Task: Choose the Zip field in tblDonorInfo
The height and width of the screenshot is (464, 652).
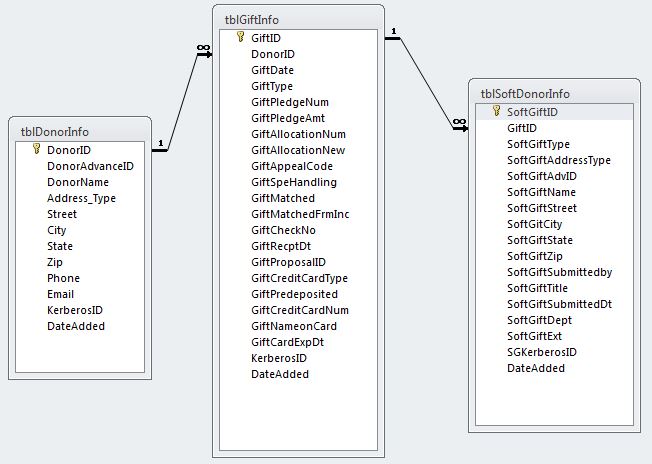Action: [x=80, y=262]
